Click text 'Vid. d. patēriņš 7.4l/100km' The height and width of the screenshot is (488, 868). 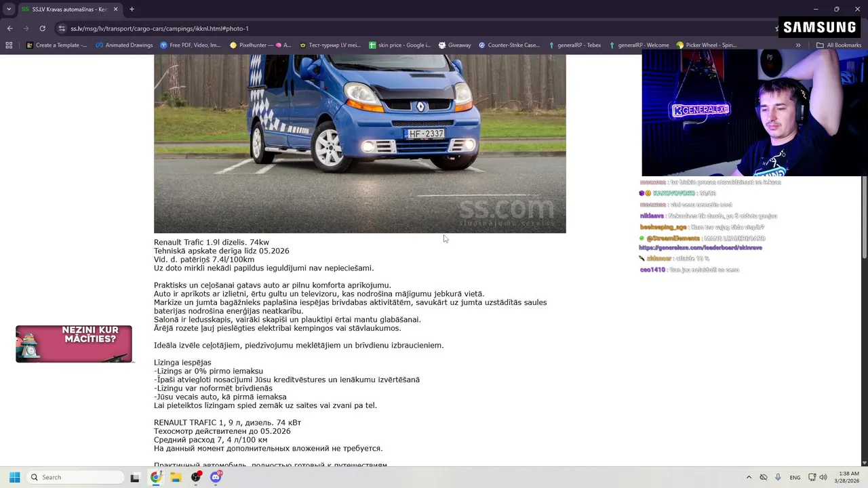point(204,260)
